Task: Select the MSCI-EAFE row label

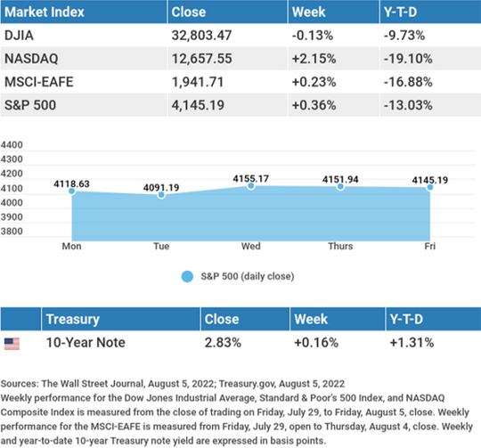Action: coord(39,82)
